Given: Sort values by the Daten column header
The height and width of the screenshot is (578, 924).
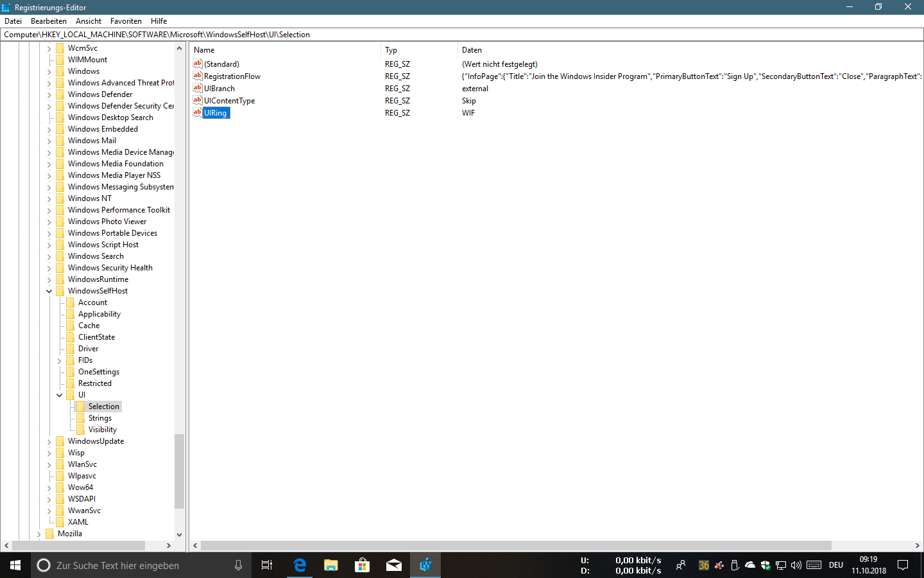Looking at the screenshot, I should (x=690, y=49).
